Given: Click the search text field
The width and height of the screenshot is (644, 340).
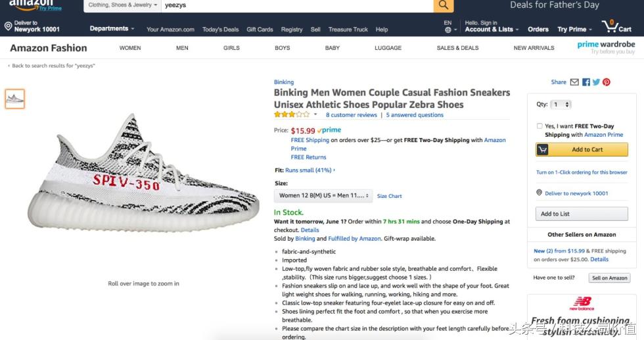Looking at the screenshot, I should [296, 5].
